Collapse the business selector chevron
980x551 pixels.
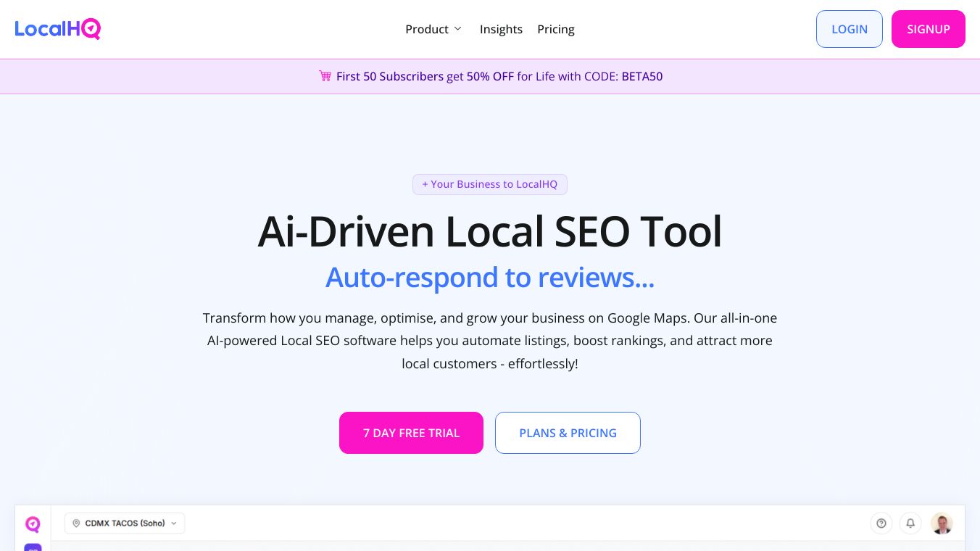tap(173, 523)
